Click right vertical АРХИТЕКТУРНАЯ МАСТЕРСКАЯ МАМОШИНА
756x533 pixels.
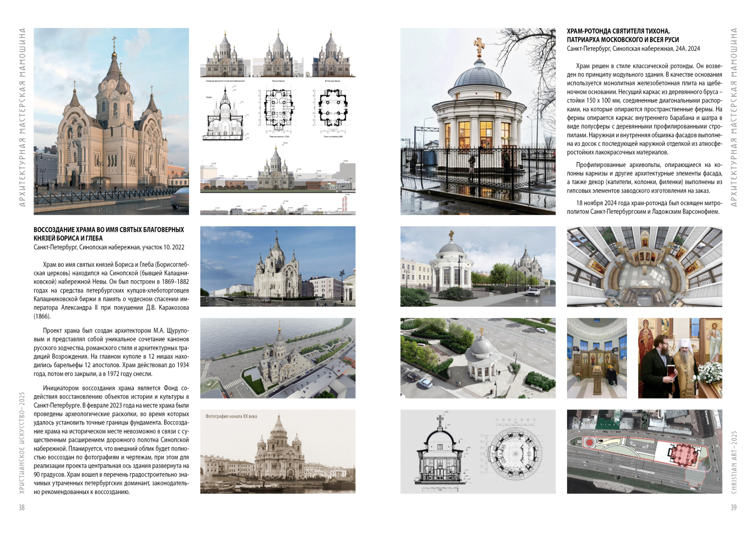point(734,117)
